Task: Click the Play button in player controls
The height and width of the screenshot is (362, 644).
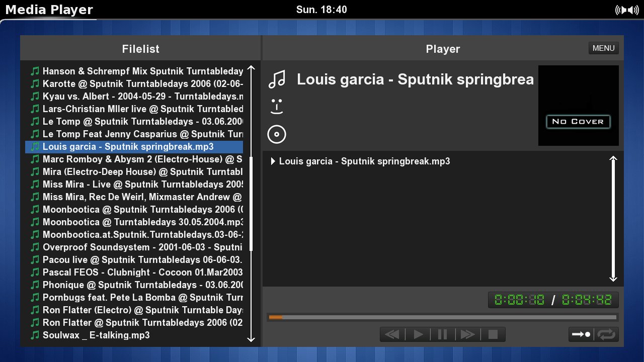Action: click(418, 334)
